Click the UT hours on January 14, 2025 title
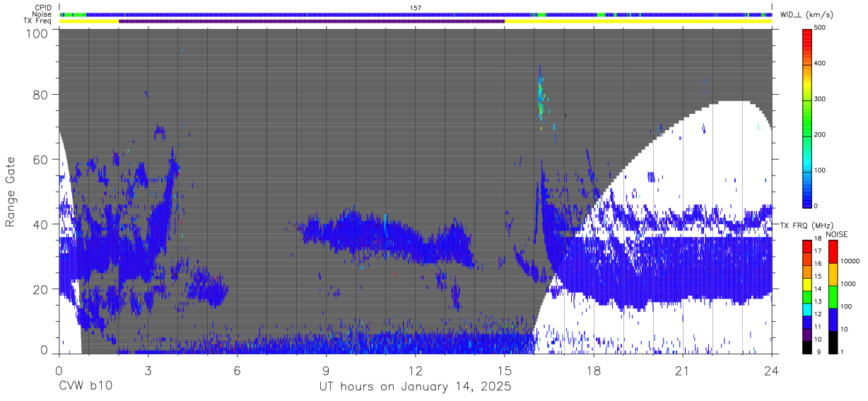This screenshot has height=401, width=868. click(x=416, y=387)
